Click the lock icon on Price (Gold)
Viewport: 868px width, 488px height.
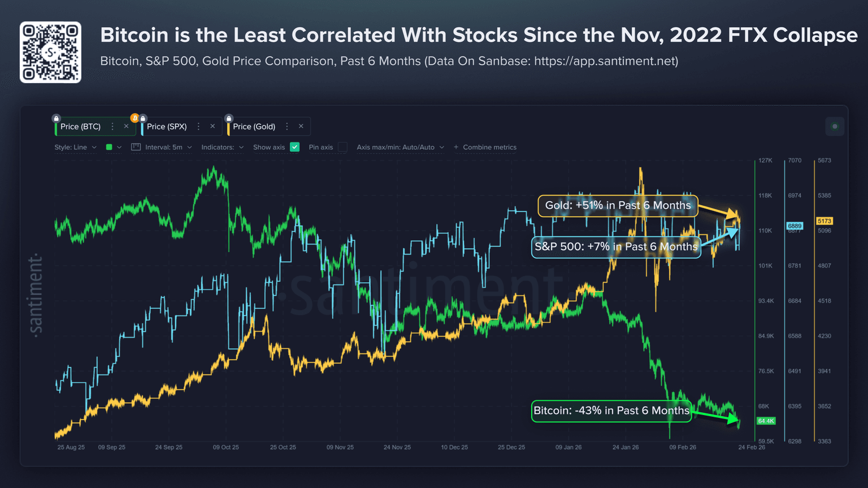coord(228,119)
